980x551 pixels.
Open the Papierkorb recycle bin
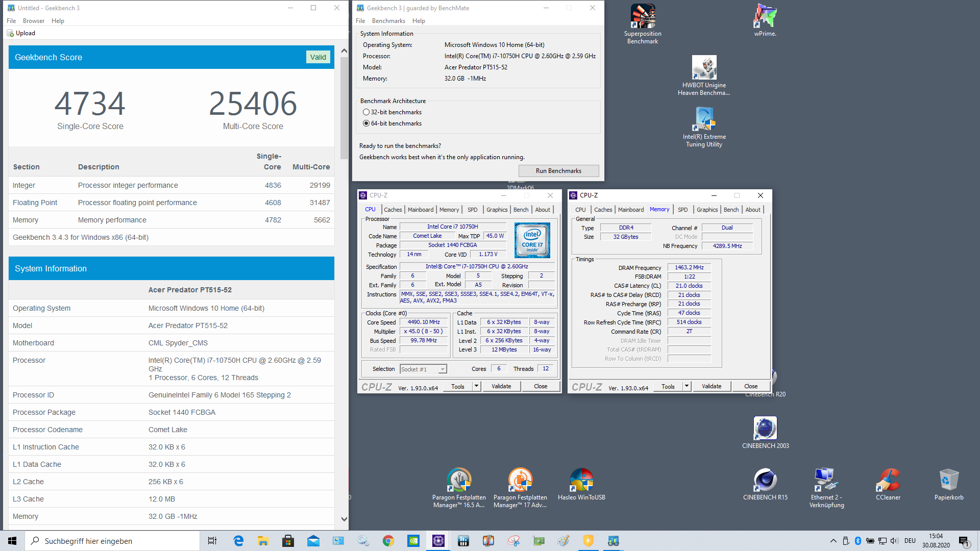coord(949,484)
